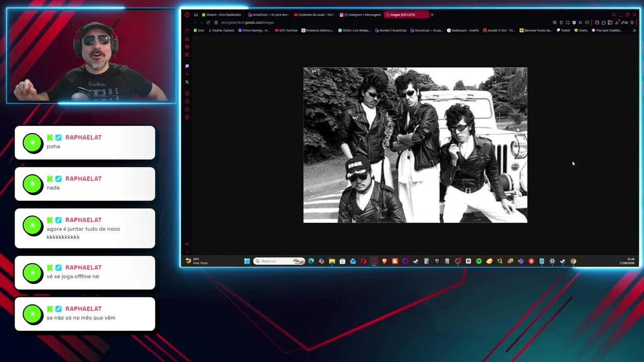This screenshot has width=644, height=362.
Task: Open X (Twitter) in the Opera sidebar
Action: (187, 82)
